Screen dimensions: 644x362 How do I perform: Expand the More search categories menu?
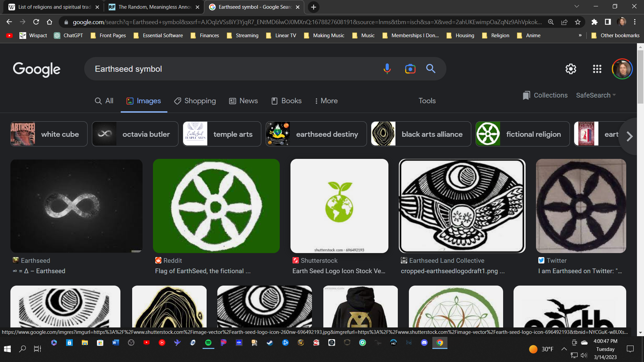coord(326,101)
